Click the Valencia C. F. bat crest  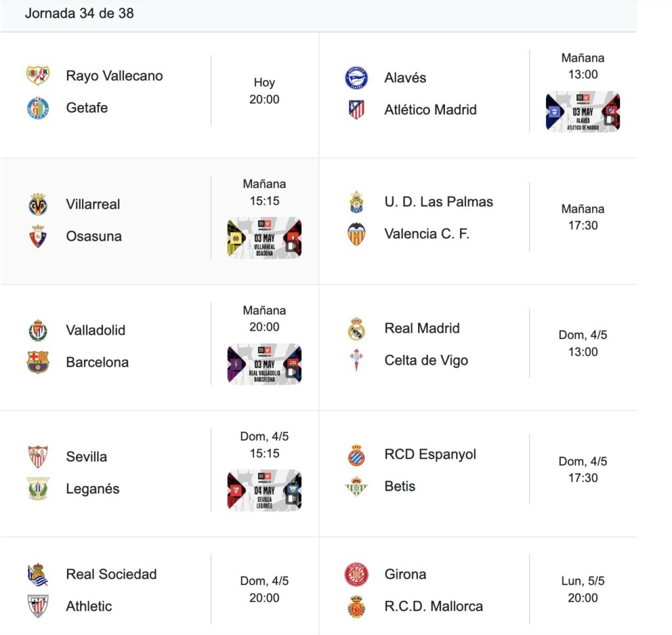[356, 234]
